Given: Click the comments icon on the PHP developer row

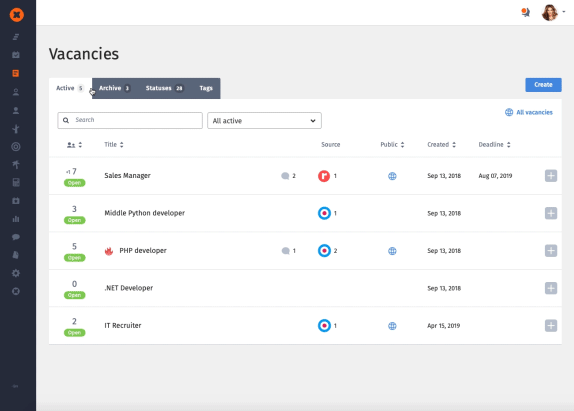Looking at the screenshot, I should pyautogui.click(x=285, y=251).
